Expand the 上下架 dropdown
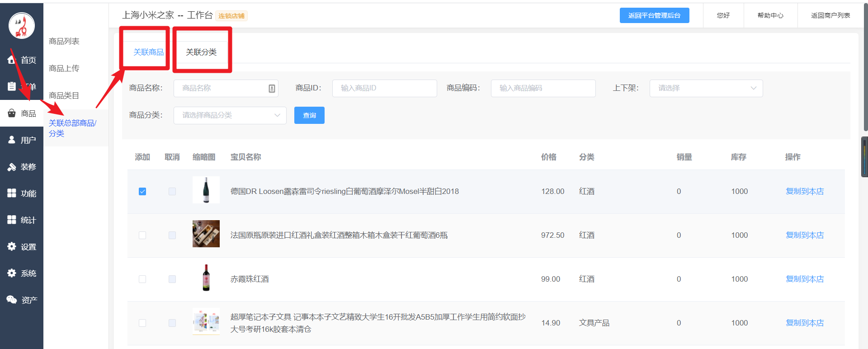Viewport: 868px width, 349px height. 706,88
